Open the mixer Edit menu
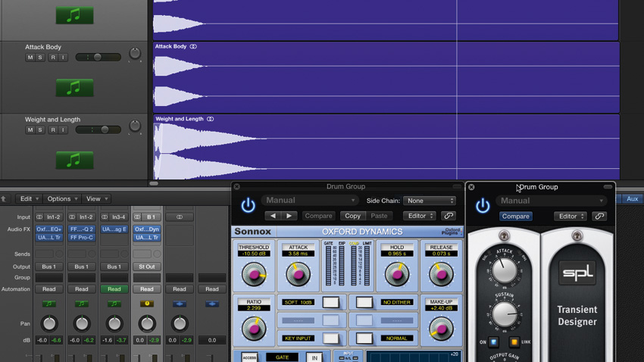Screen dimensions: 644x362 29,198
